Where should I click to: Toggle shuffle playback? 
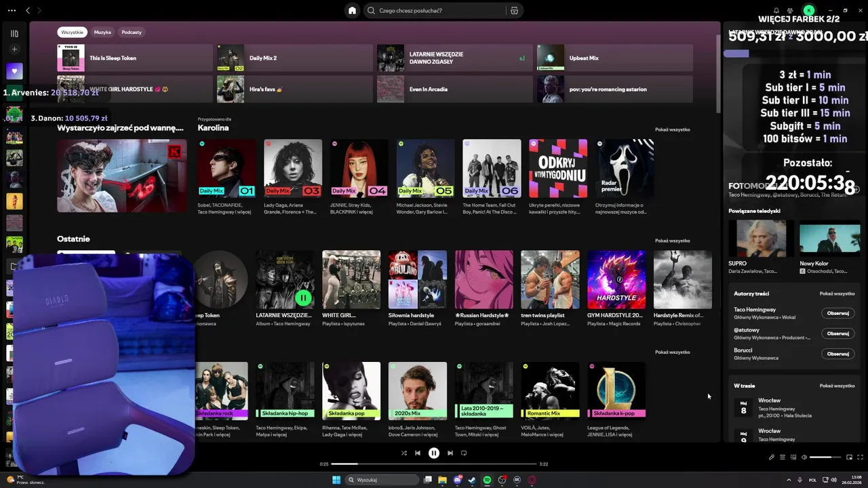[403, 453]
